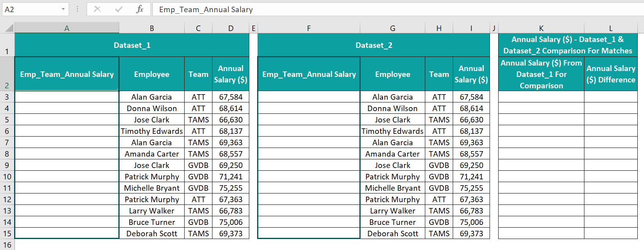The image size is (644, 250).
Task: Select empty cell L3
Action: pyautogui.click(x=611, y=97)
